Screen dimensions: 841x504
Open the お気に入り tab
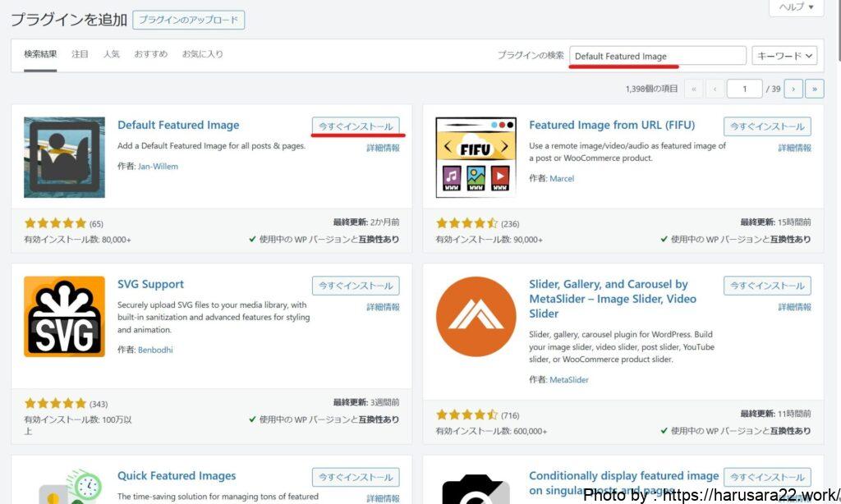pyautogui.click(x=202, y=54)
